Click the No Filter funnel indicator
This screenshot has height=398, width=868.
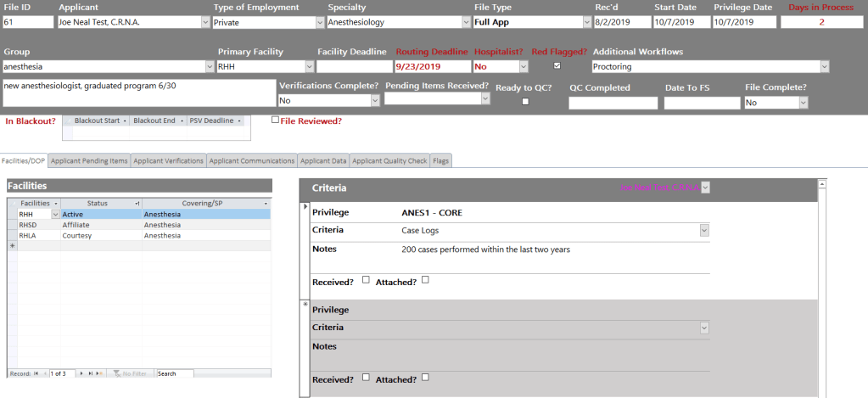pyautogui.click(x=130, y=373)
